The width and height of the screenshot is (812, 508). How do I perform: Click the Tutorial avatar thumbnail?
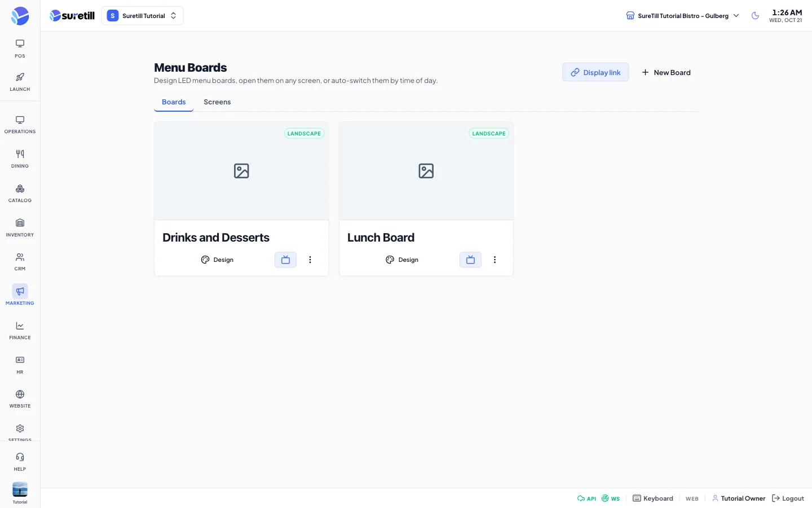20,489
